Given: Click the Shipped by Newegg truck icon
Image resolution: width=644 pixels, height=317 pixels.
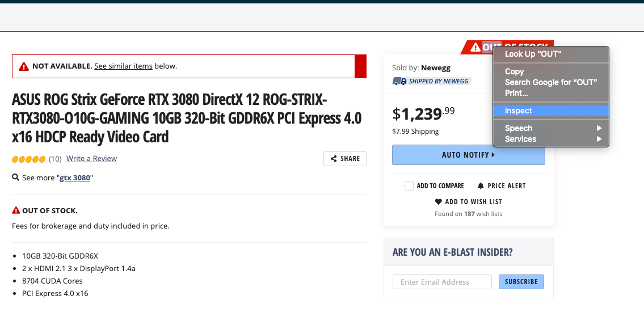Looking at the screenshot, I should pyautogui.click(x=399, y=81).
